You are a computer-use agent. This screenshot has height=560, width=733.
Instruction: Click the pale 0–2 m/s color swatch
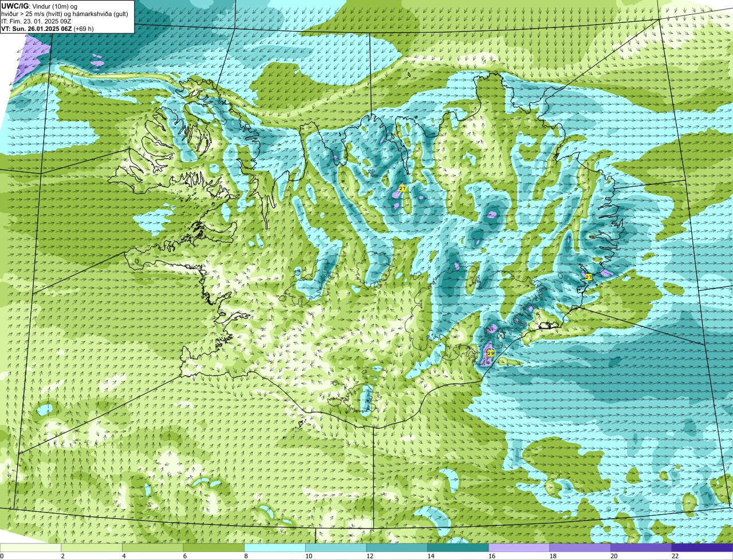30,547
